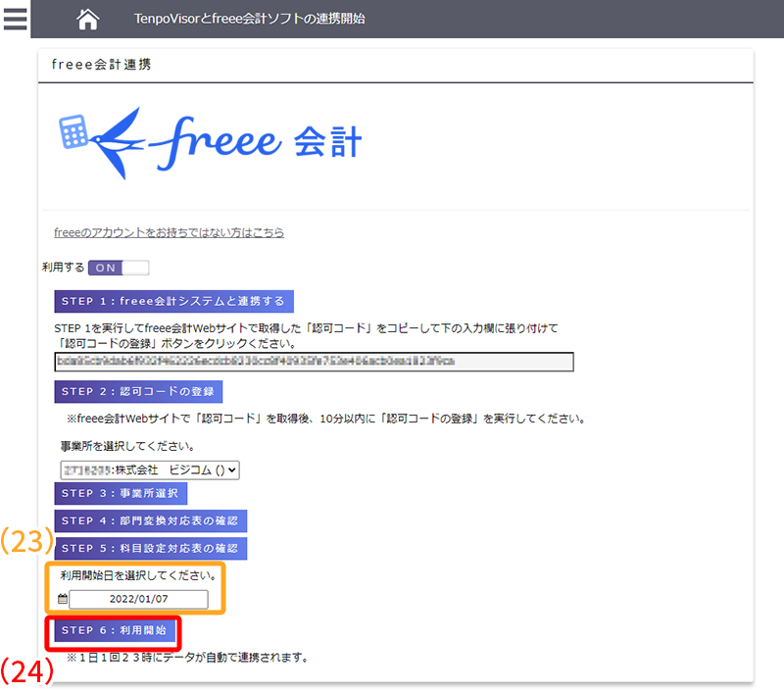Go to the home page icon

87,20
